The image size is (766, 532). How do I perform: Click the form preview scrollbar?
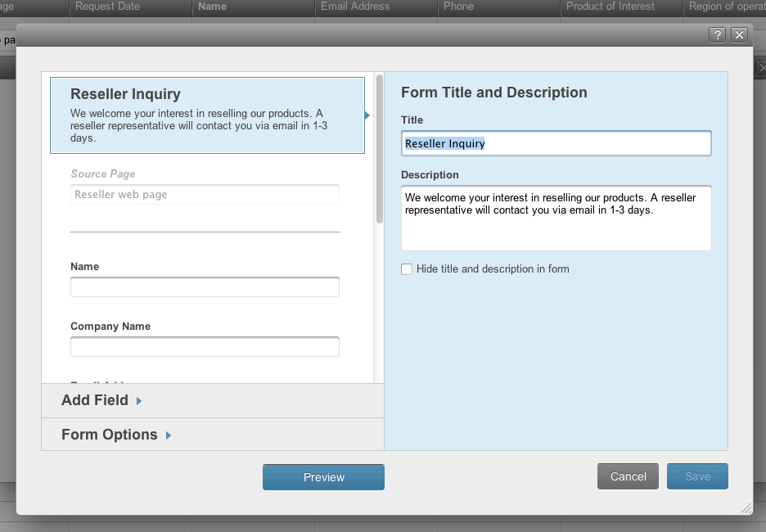pos(379,149)
